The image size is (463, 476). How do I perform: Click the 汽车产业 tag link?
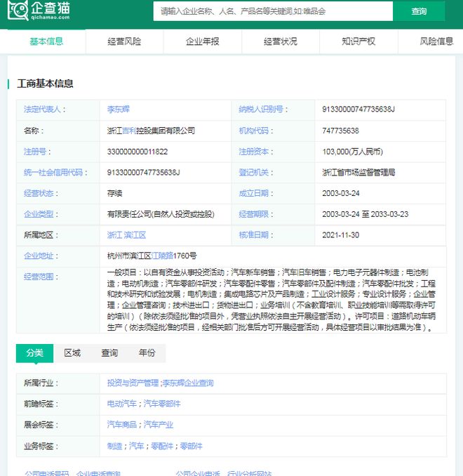tap(159, 425)
